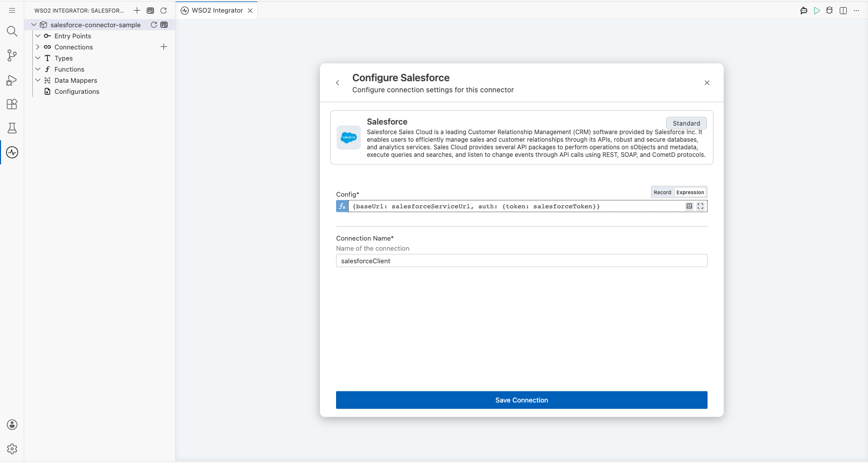This screenshot has height=463, width=868.
Task: Refresh the salesforce-connector-sample project row
Action: (154, 25)
